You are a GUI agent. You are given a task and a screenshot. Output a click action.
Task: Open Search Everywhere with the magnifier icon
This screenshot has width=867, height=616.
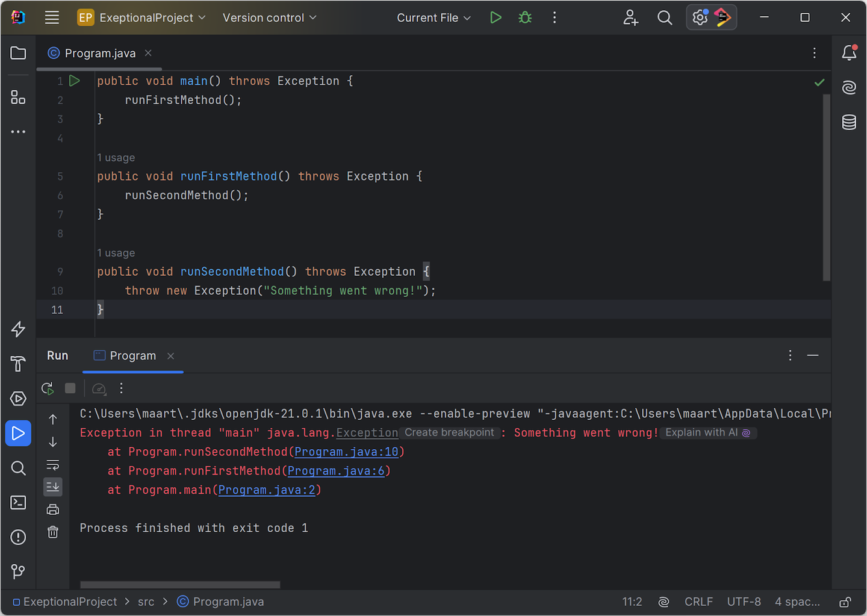click(x=665, y=17)
